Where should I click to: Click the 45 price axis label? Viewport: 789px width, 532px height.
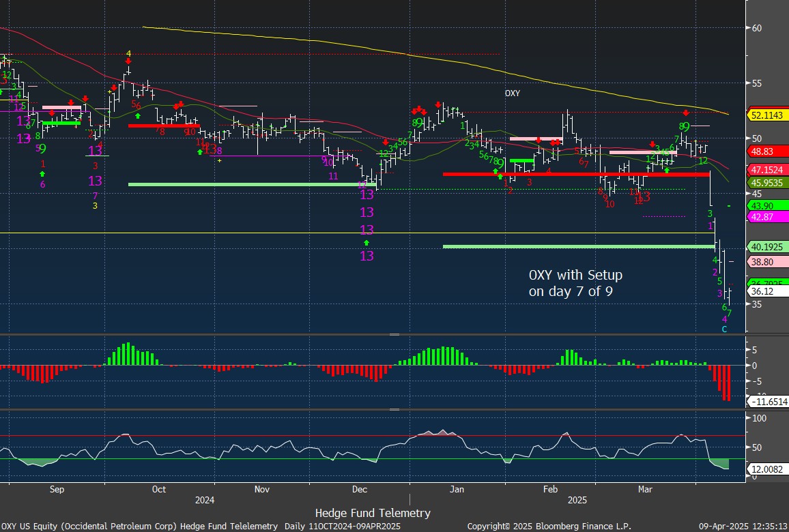757,194
